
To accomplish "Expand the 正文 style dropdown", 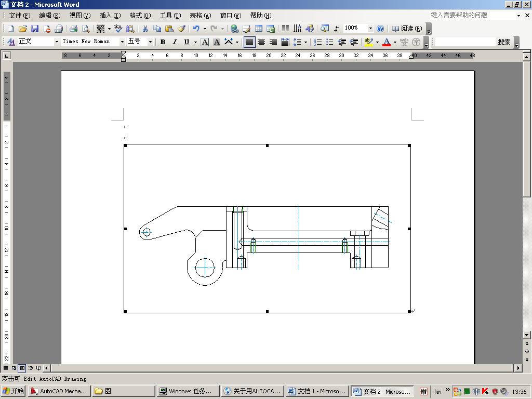I will [x=57, y=42].
